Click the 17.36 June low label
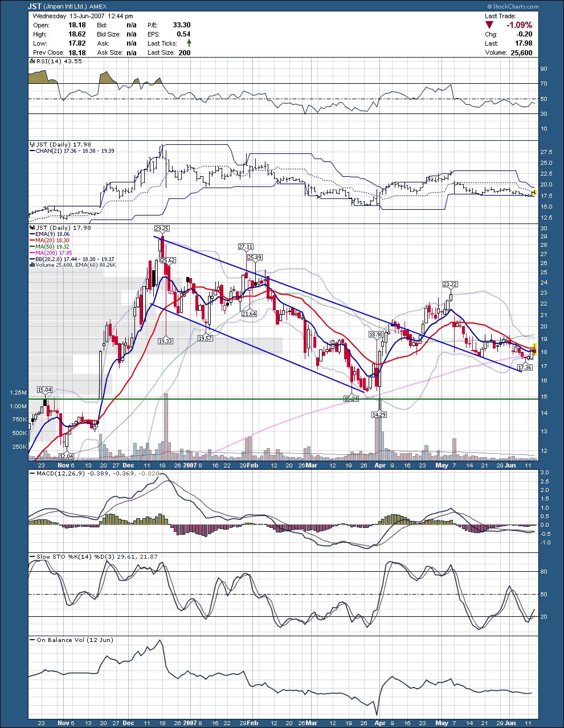The image size is (564, 728). (525, 368)
